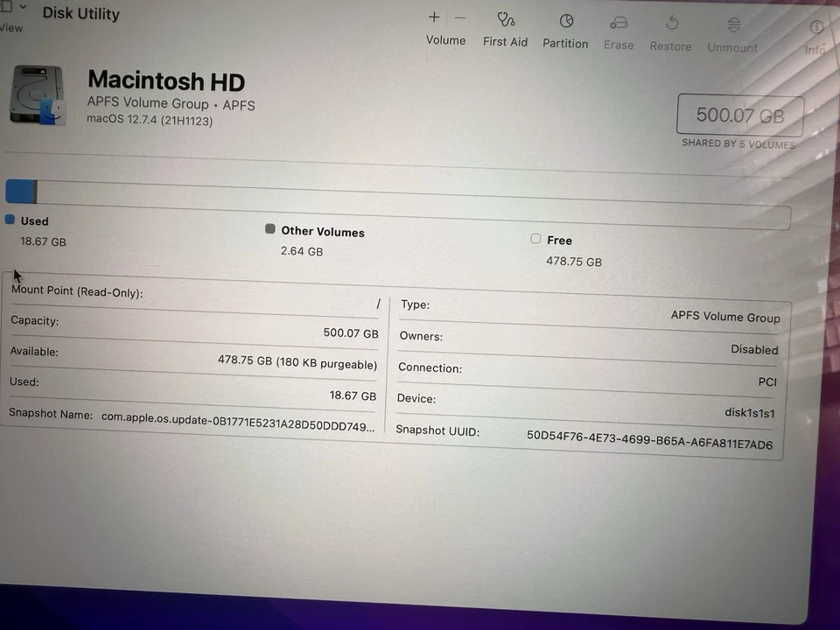
Task: Click the Shared By 5 Volumes label
Action: coord(738,143)
